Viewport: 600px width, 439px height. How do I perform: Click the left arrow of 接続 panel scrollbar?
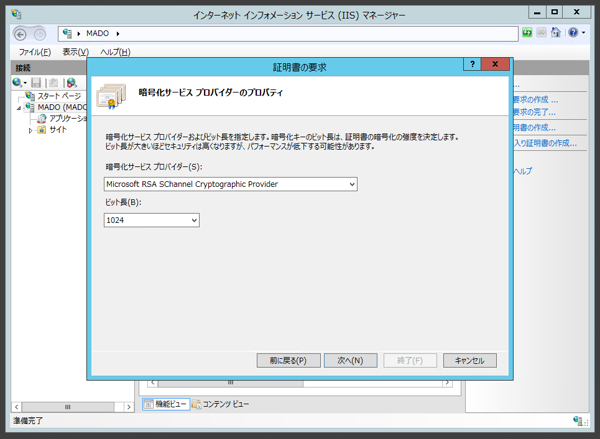coord(16,407)
